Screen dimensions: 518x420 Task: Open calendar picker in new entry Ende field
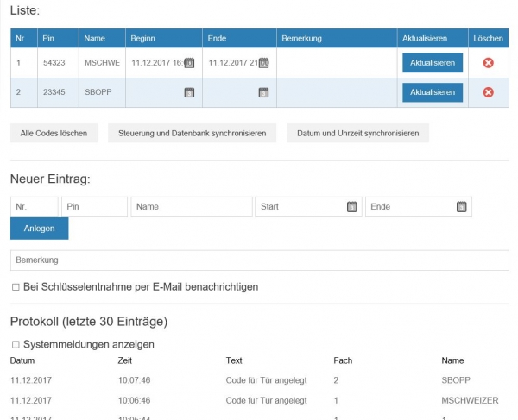[x=462, y=207]
